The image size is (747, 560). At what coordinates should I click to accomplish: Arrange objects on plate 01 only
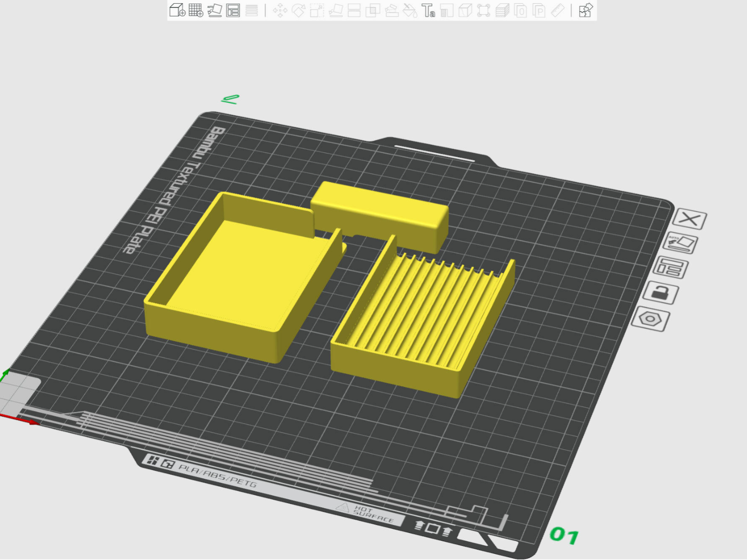[x=671, y=268]
